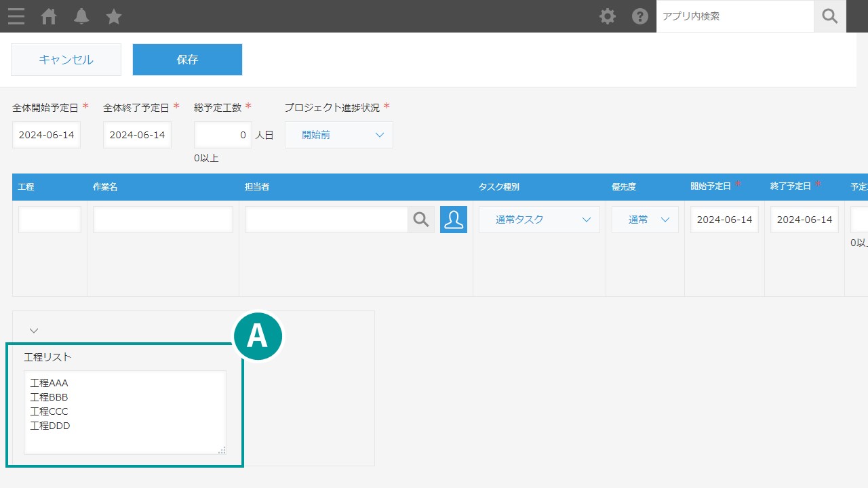The height and width of the screenshot is (488, 868).
Task: Click the 全体開始予定日 date field
Action: (46, 135)
